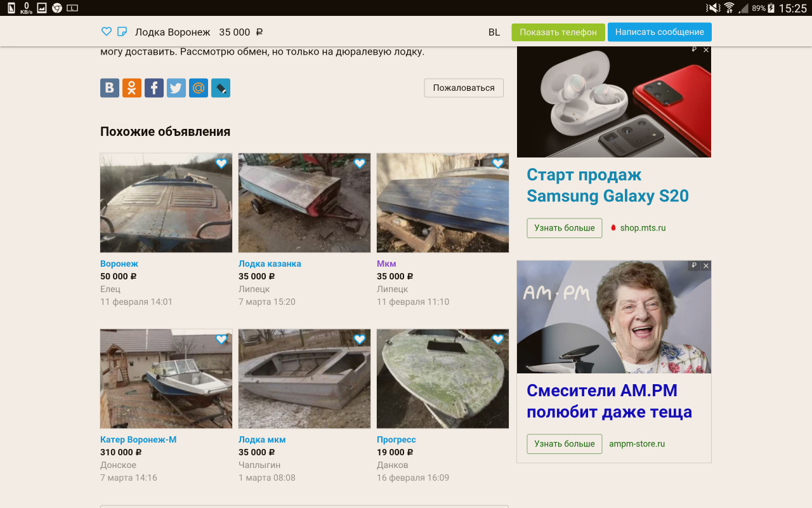
Task: Add note using header note icon
Action: click(122, 32)
